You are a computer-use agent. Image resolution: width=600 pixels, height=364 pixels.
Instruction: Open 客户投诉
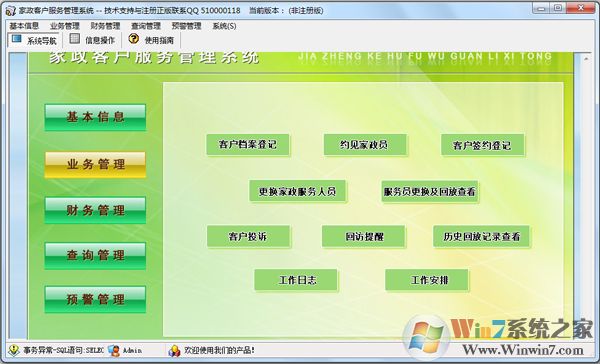click(248, 237)
